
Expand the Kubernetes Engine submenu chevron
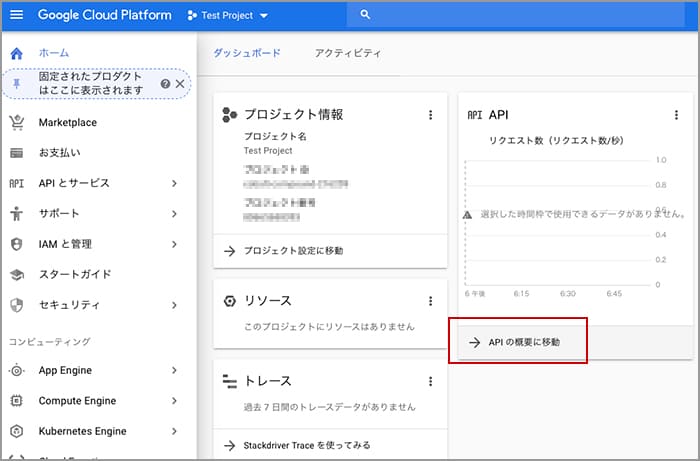tap(174, 431)
